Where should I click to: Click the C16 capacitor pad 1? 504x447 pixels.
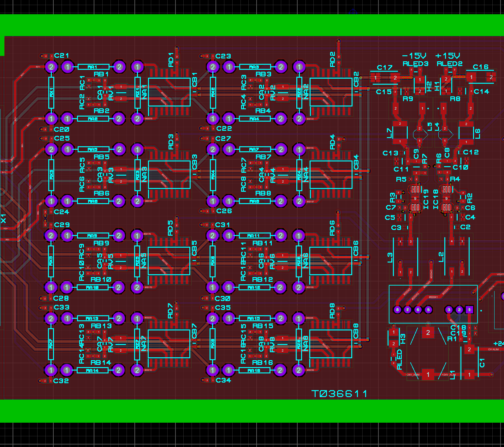tap(471, 77)
